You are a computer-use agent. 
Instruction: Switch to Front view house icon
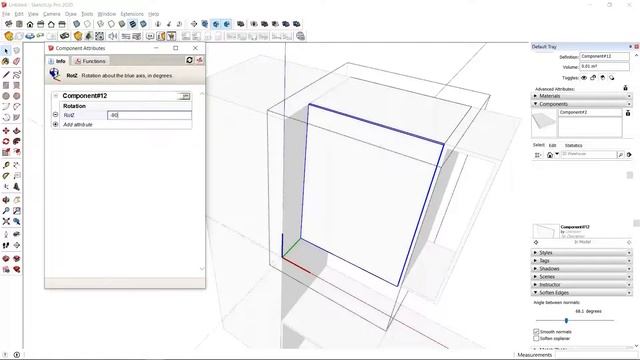tap(30, 24)
